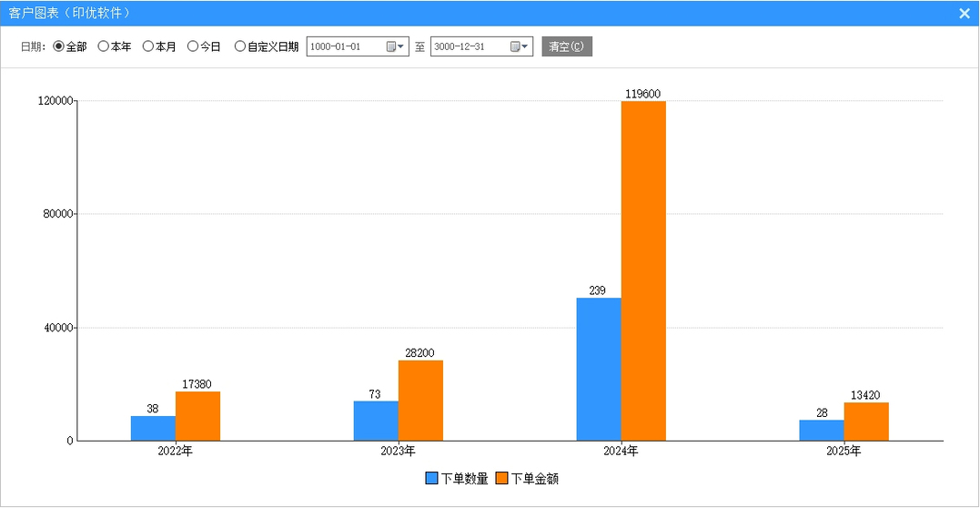Click the 28200 value label
The image size is (980, 508).
420,353
